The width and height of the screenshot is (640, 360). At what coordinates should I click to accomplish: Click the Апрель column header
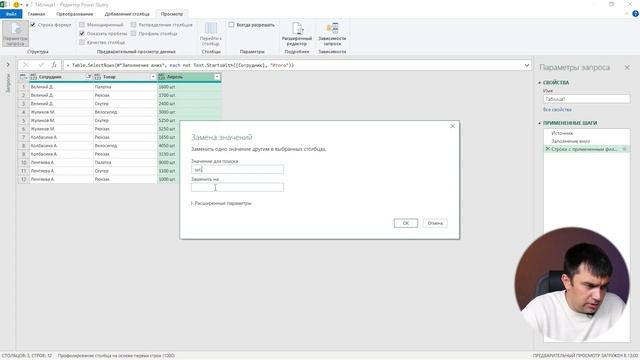tap(189, 77)
